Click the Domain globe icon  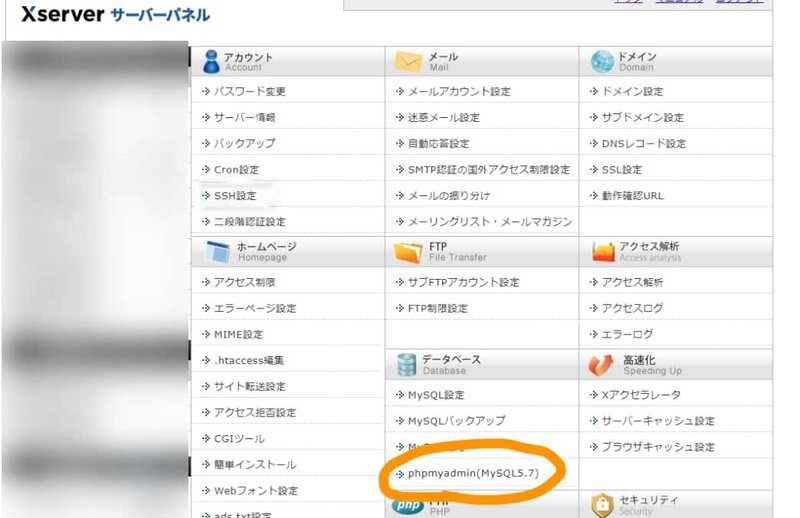point(602,62)
